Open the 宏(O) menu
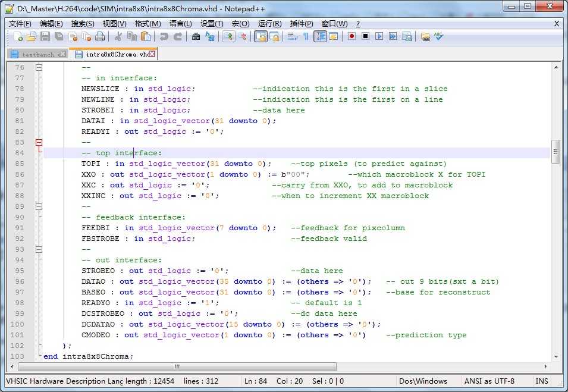The image size is (568, 392). coord(240,24)
